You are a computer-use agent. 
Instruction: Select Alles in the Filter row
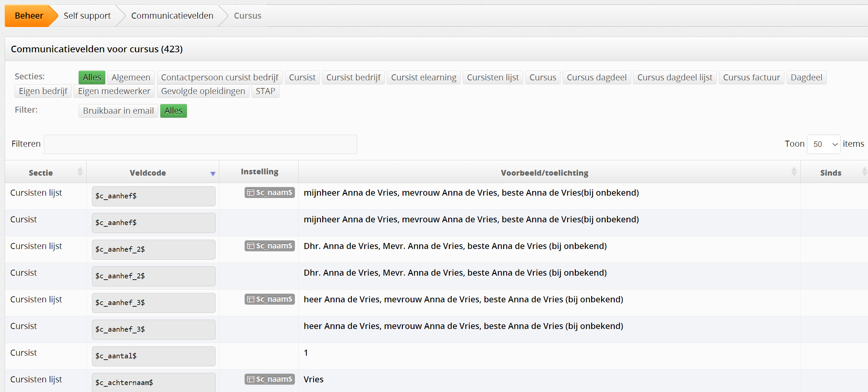point(174,111)
